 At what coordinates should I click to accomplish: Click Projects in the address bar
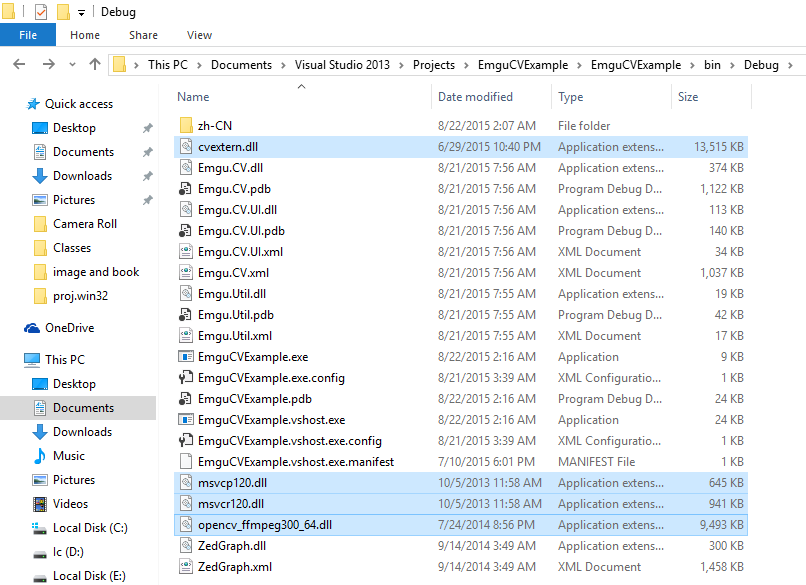pyautogui.click(x=434, y=65)
